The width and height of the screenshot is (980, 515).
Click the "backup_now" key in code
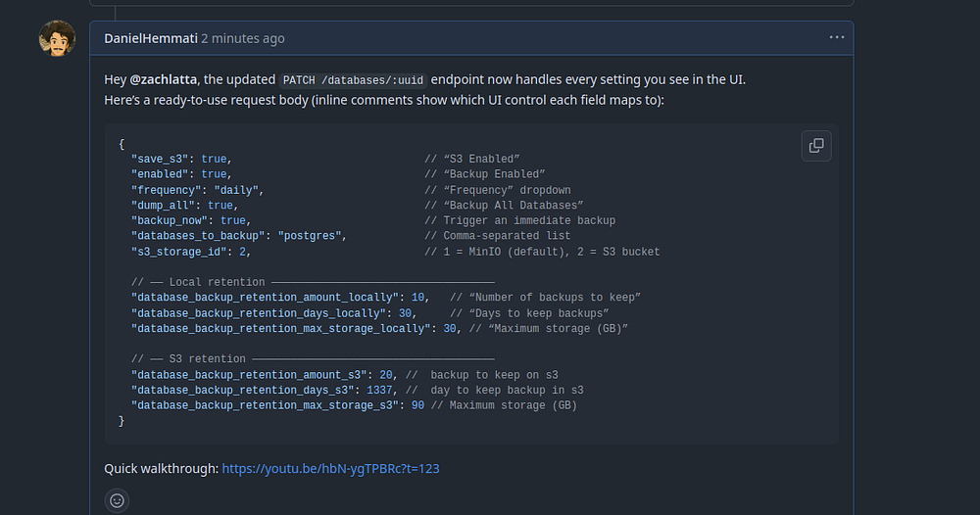(172, 221)
